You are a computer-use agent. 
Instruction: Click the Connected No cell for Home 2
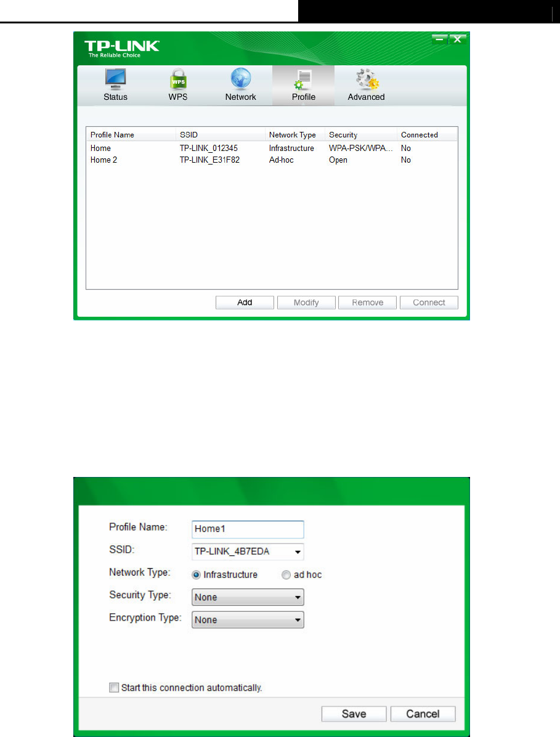click(x=406, y=160)
